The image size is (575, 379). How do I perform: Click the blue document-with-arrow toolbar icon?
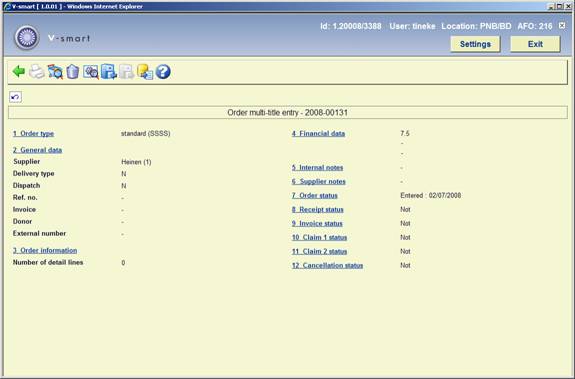click(x=109, y=72)
